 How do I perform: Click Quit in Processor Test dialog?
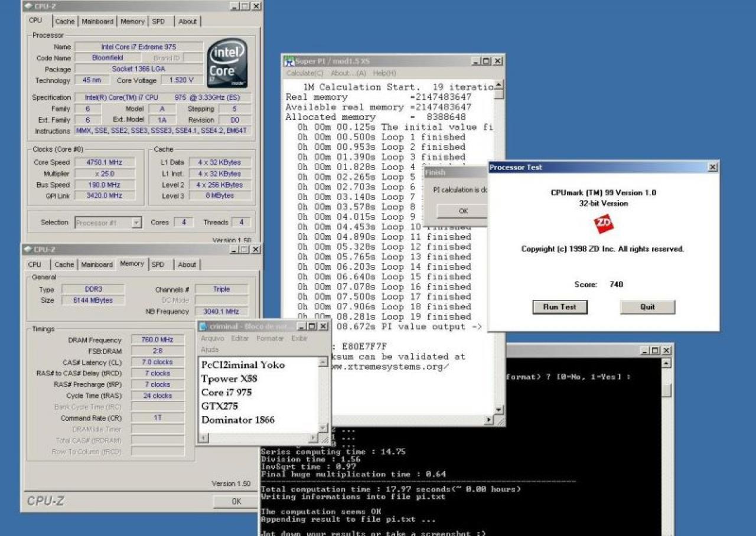[647, 307]
